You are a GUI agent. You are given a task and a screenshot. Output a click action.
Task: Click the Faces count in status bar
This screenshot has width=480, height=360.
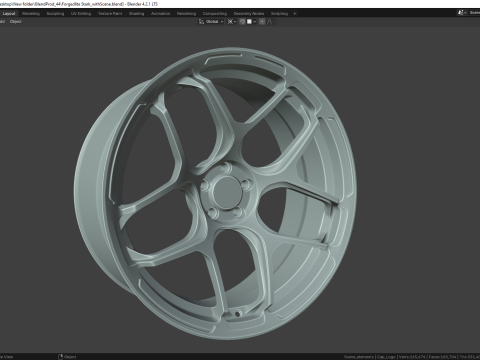tap(442, 357)
